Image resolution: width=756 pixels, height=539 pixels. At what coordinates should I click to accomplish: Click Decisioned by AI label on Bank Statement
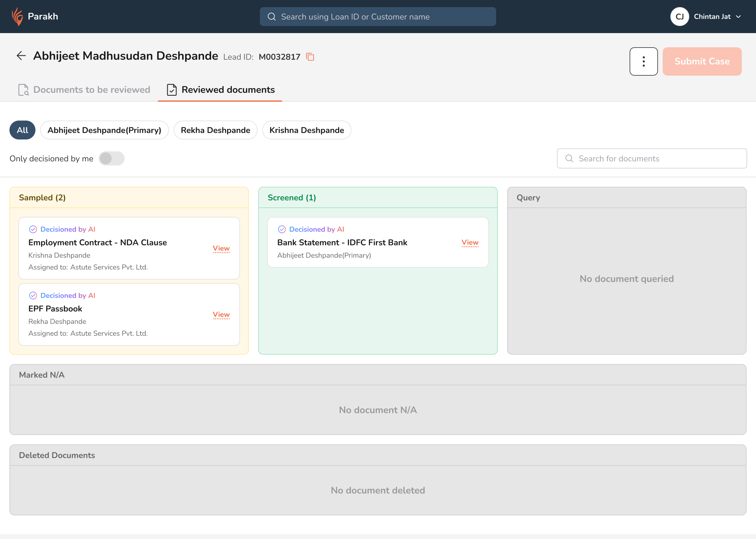(317, 229)
